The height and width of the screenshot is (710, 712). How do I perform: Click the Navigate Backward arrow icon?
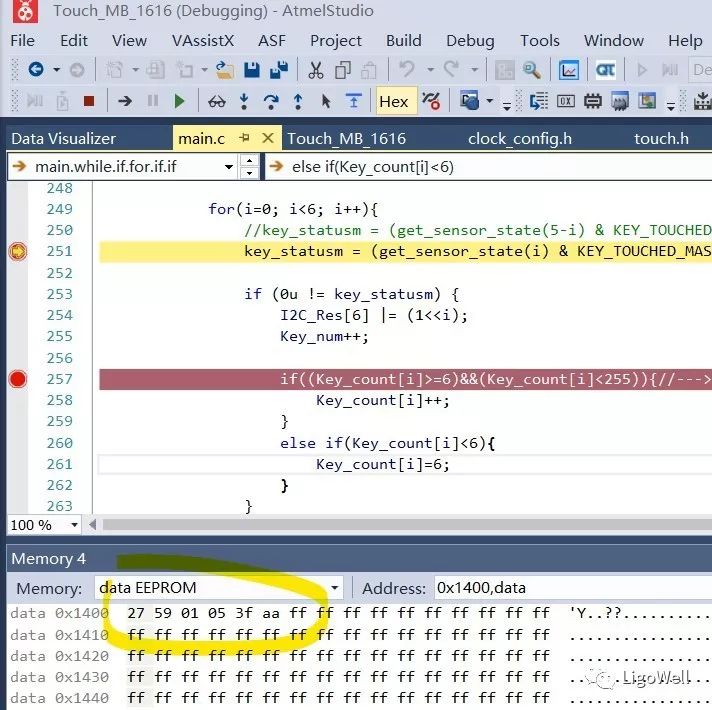point(36,69)
